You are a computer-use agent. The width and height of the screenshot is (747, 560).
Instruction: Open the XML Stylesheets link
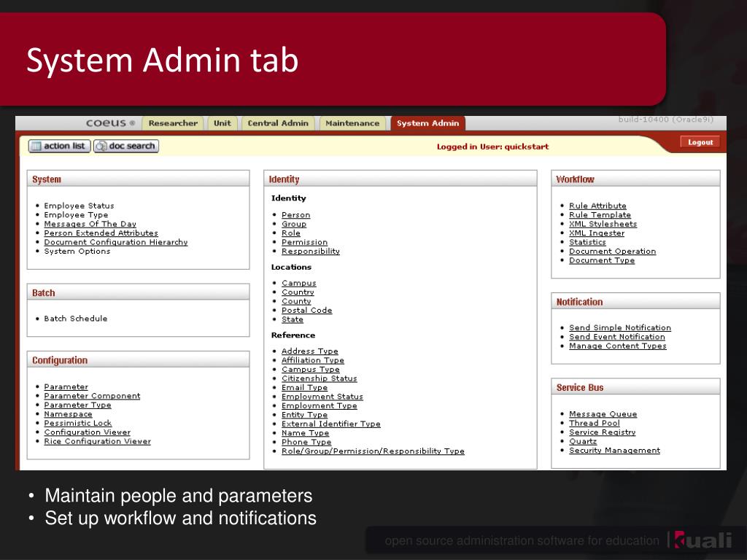tap(603, 224)
